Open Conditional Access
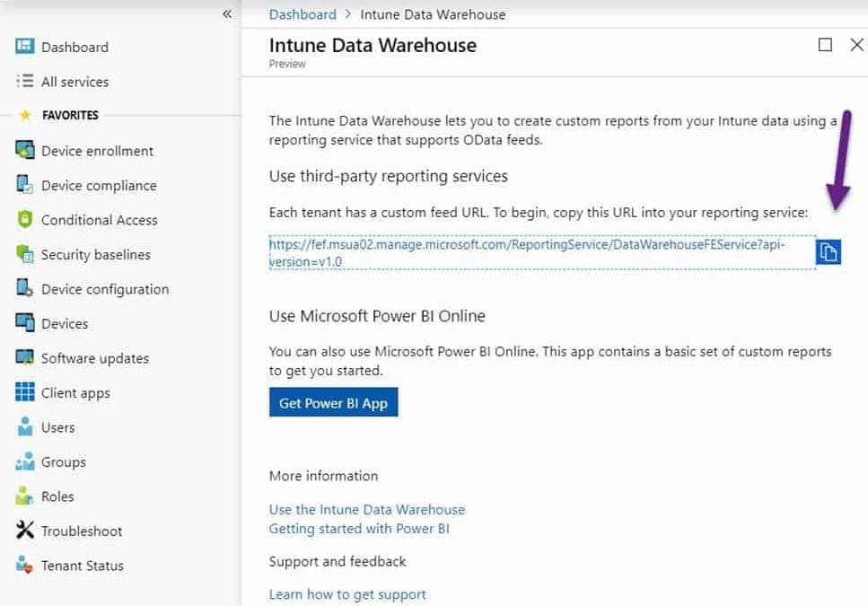The width and height of the screenshot is (868, 606). (99, 220)
